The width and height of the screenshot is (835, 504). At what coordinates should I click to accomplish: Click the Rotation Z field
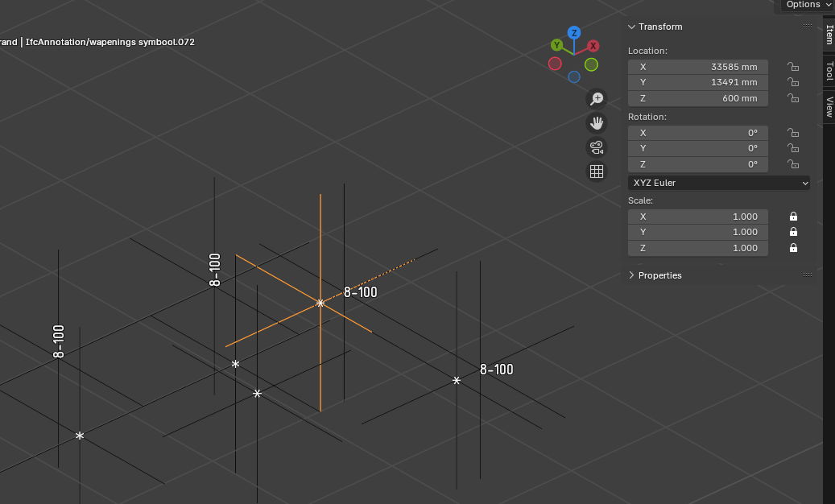[x=697, y=164]
